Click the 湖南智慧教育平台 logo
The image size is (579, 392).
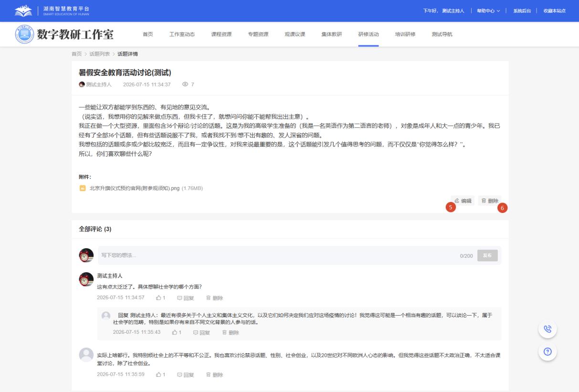[x=52, y=11]
